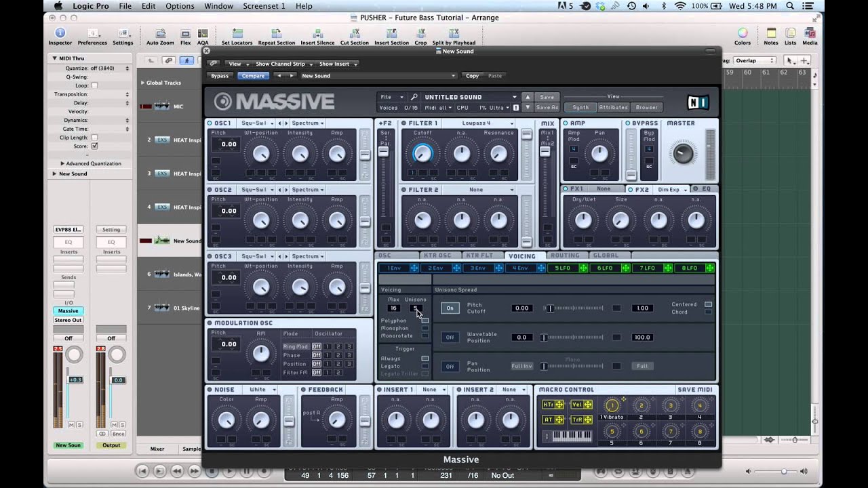Click the Native Instruments NI logo

coord(697,102)
